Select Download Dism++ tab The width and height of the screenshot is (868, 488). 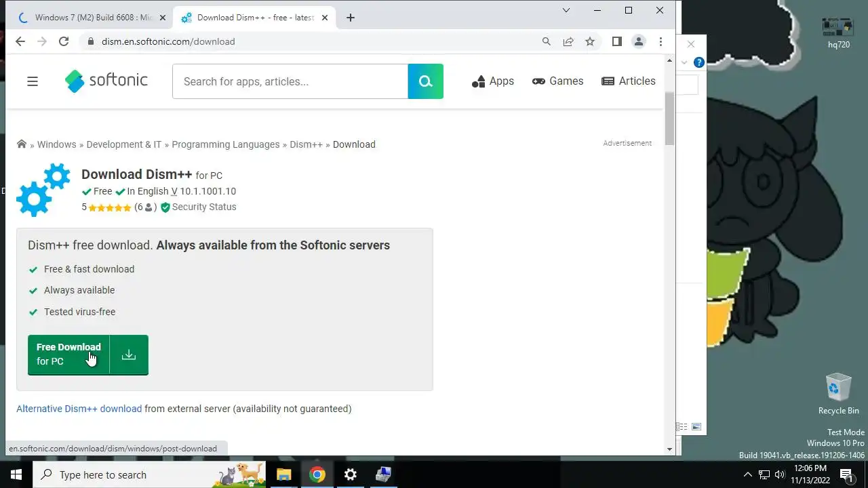254,18
